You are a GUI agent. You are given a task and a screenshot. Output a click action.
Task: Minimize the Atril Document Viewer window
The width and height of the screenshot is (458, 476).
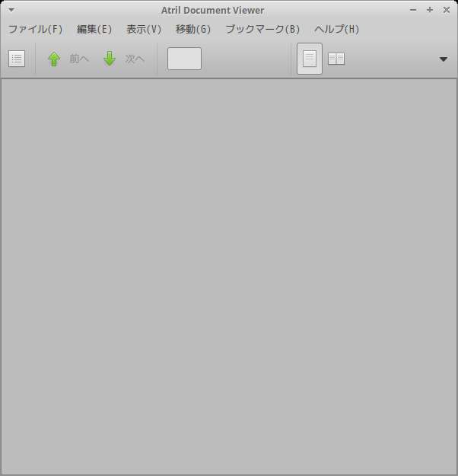coord(413,10)
